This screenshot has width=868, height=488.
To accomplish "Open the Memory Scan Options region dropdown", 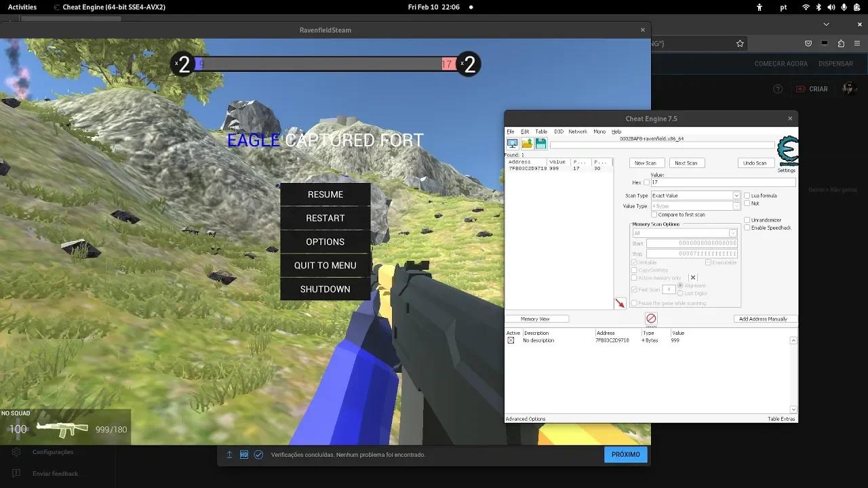I will [x=732, y=232].
